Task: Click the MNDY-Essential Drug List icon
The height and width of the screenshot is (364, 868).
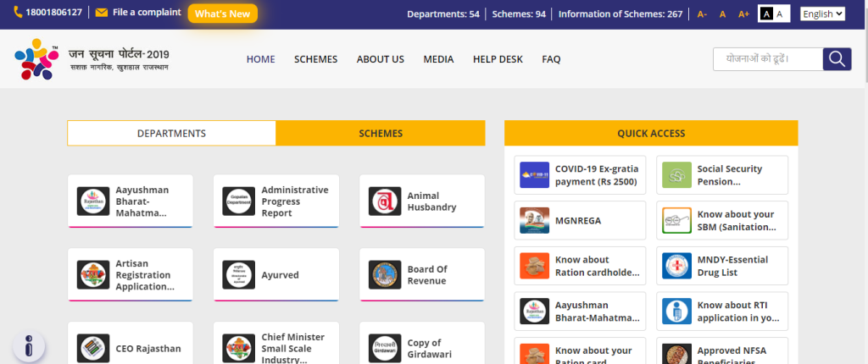Action: click(x=676, y=266)
